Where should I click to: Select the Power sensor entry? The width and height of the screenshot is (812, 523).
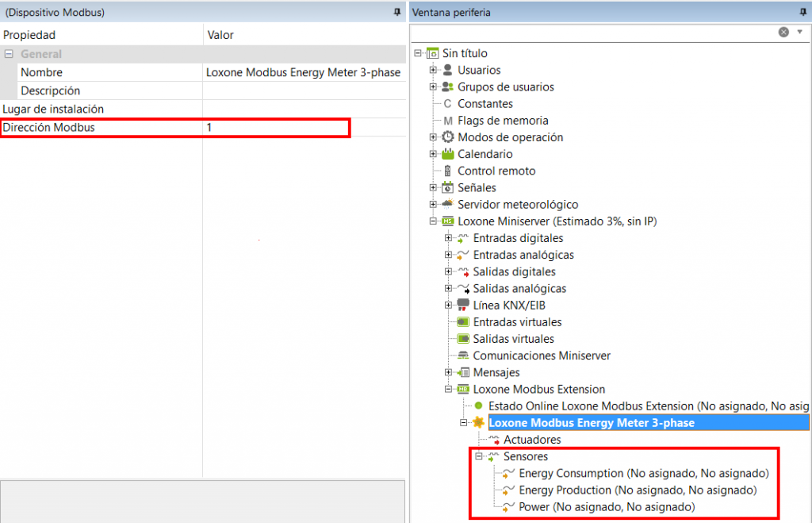607,506
